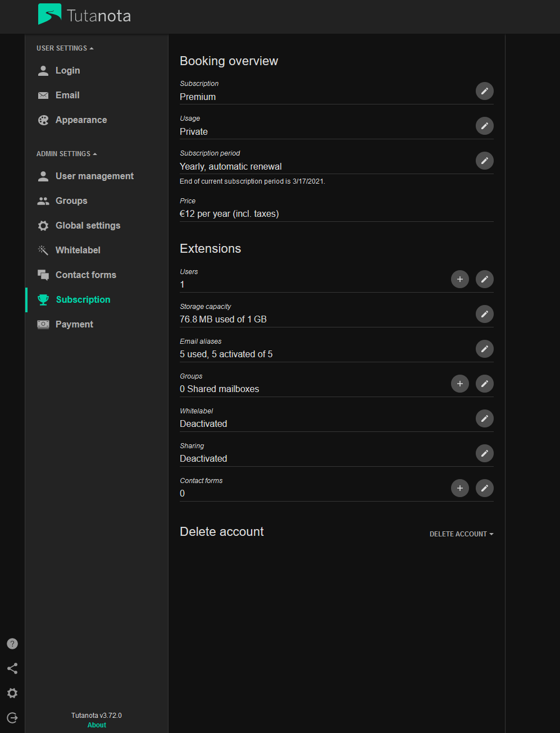The image size is (560, 733).
Task: Open the help question mark icon
Action: tap(12, 644)
